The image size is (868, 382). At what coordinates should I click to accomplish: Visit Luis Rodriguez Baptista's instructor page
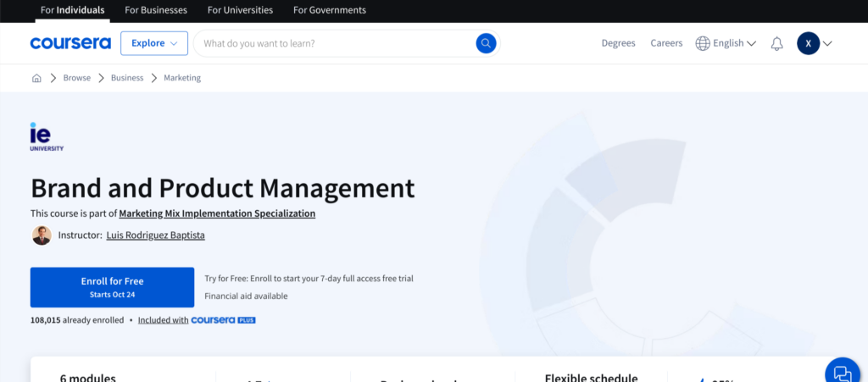pyautogui.click(x=155, y=235)
